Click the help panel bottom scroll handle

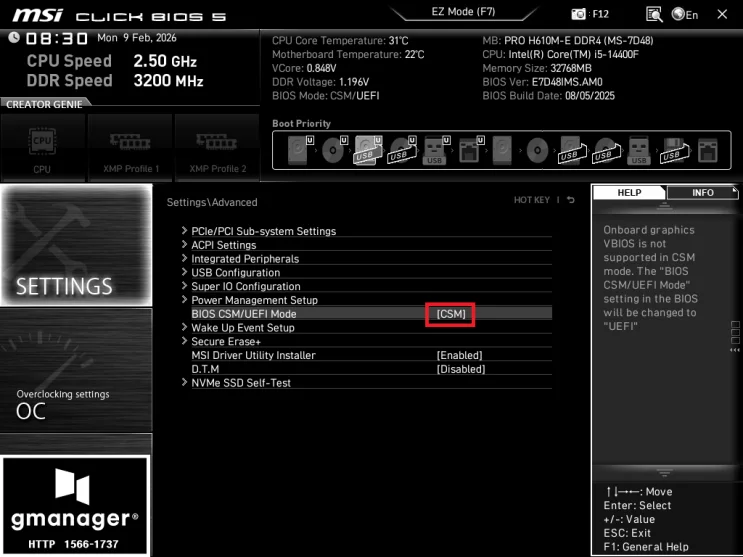pos(664,473)
